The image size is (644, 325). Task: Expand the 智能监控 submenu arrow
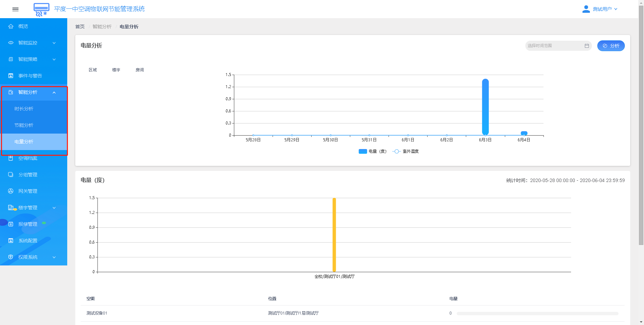click(x=54, y=43)
